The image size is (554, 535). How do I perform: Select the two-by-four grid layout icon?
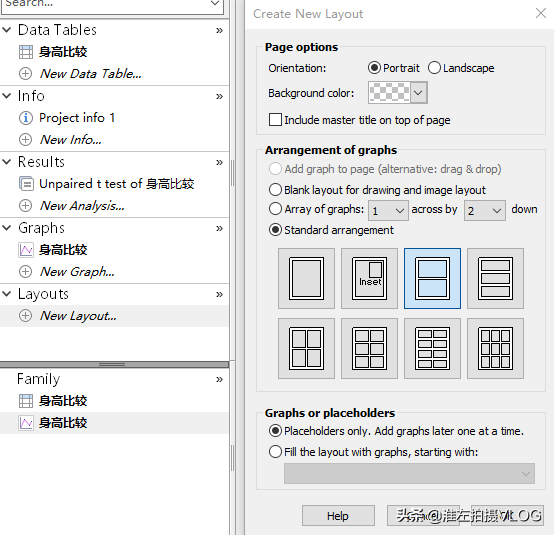pyautogui.click(x=432, y=348)
